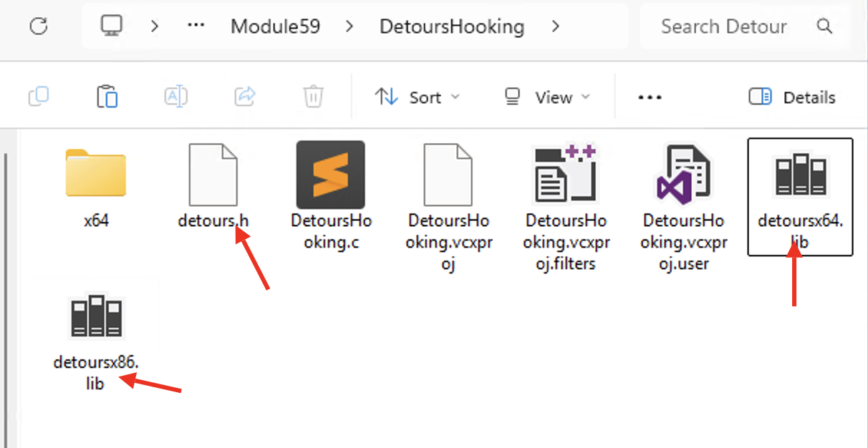868x448 pixels.
Task: Navigate to Module59 in breadcrumb
Action: click(275, 27)
